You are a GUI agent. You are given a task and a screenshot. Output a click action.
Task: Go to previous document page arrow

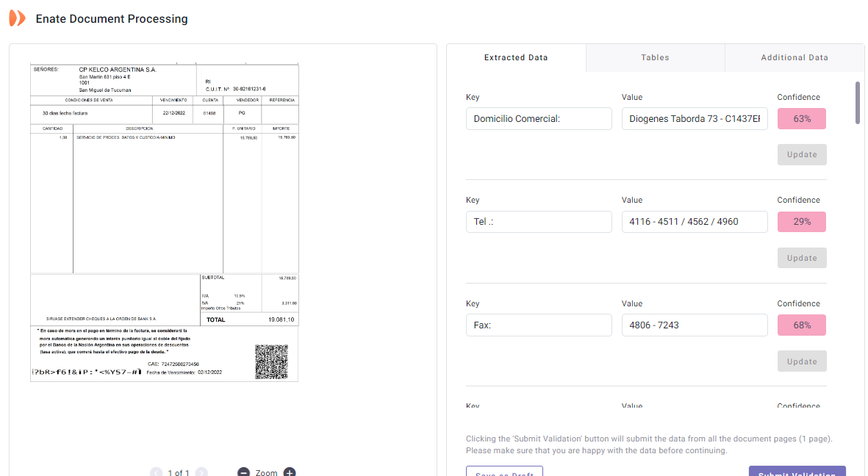click(157, 472)
